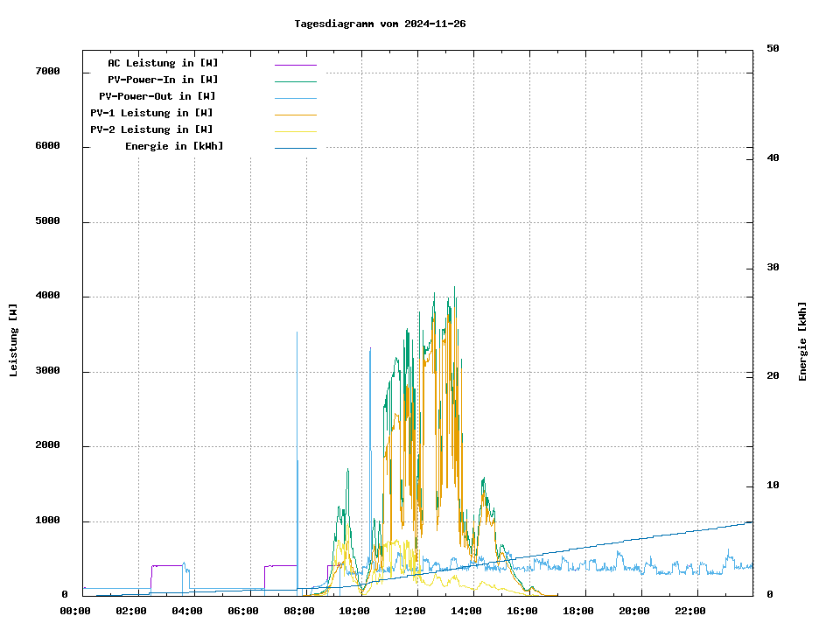Click the light blue PV-Power-Out legend line
Viewport: 840px width, 630px height.
click(x=295, y=98)
